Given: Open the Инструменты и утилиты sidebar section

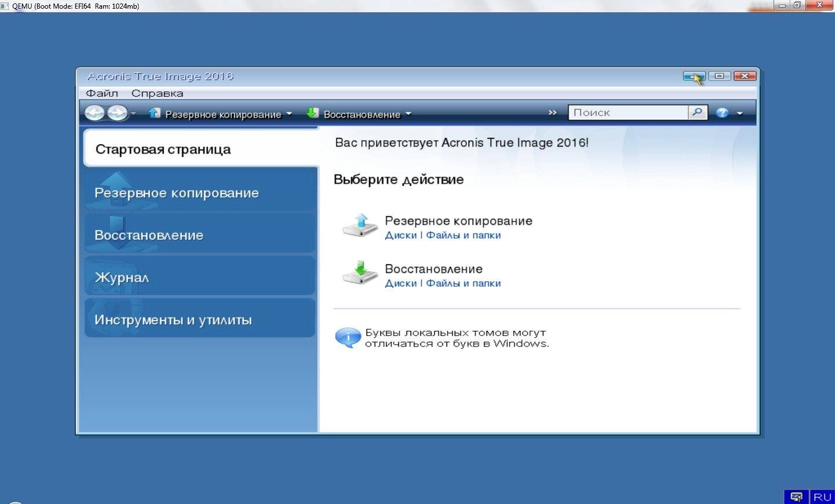Looking at the screenshot, I should coord(200,319).
